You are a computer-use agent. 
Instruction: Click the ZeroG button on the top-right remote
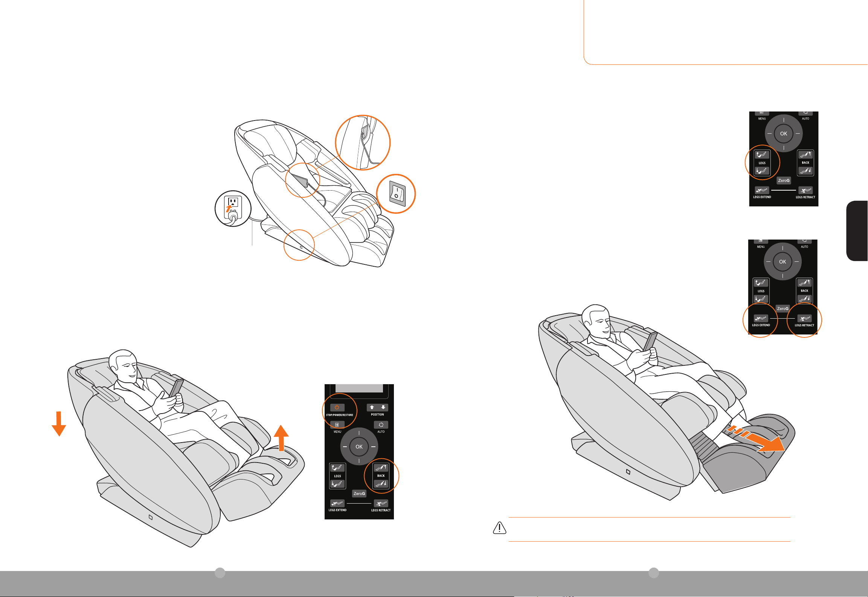[784, 180]
